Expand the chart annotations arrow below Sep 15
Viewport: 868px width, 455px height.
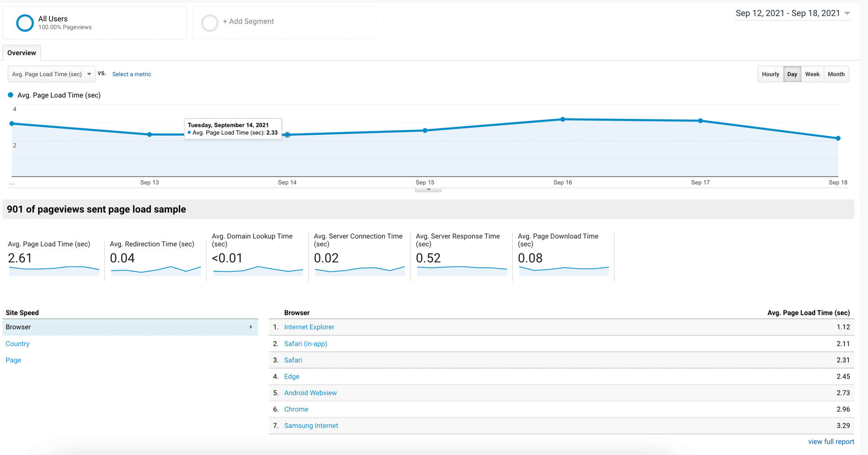coord(428,190)
